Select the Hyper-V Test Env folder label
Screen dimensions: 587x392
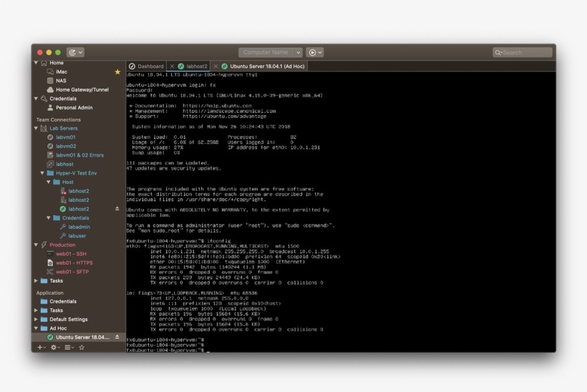(77, 173)
